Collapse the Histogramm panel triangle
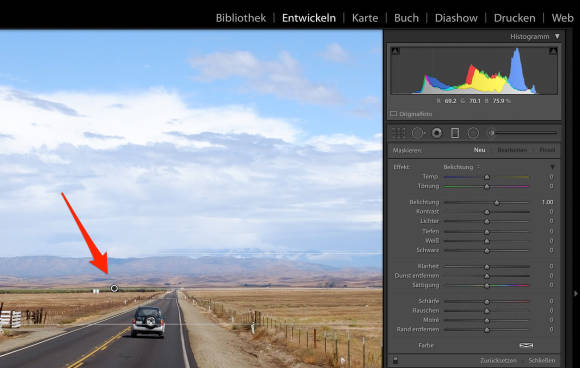The image size is (580, 368). (557, 36)
